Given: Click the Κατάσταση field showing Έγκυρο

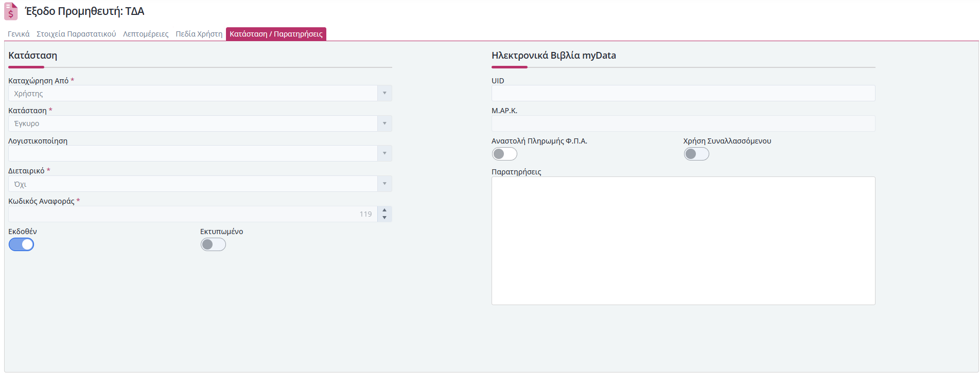Looking at the screenshot, I should (193, 123).
